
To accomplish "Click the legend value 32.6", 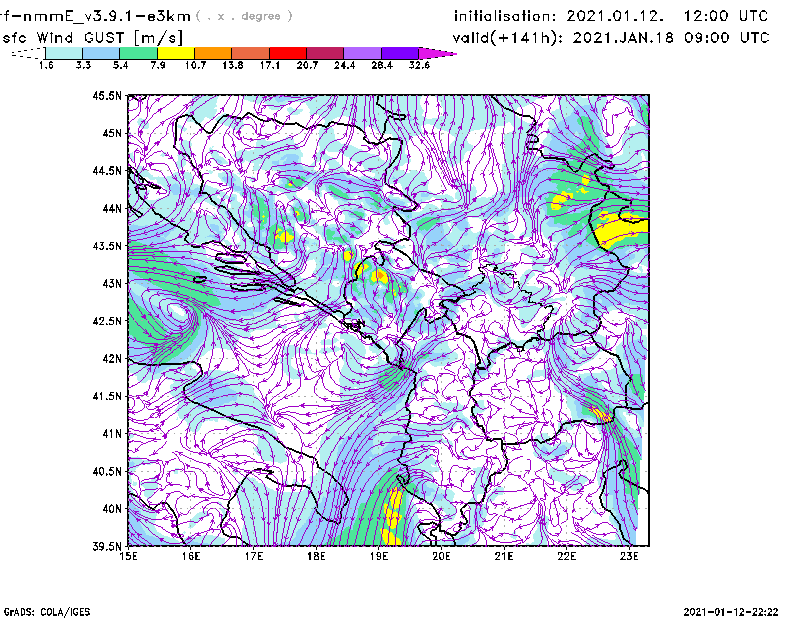I will click(x=419, y=65).
